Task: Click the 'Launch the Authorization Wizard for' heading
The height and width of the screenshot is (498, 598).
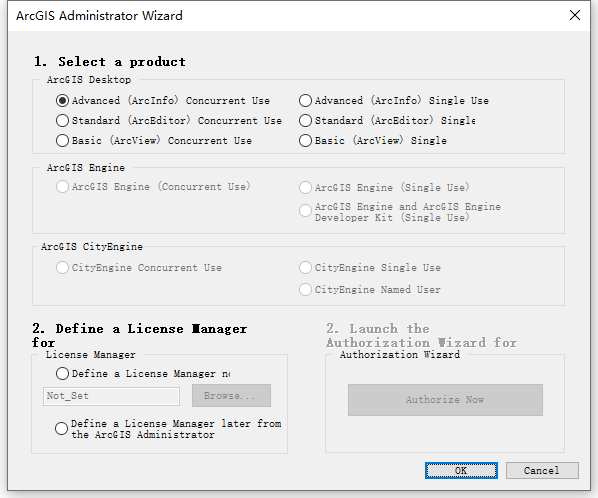Action: tap(421, 335)
